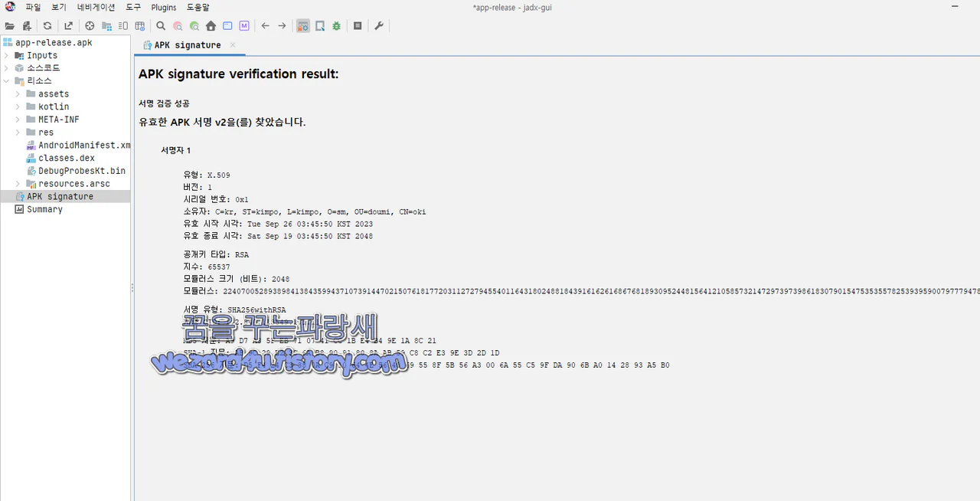
Task: Click the 'APK signature verification result:' heading
Action: click(238, 74)
